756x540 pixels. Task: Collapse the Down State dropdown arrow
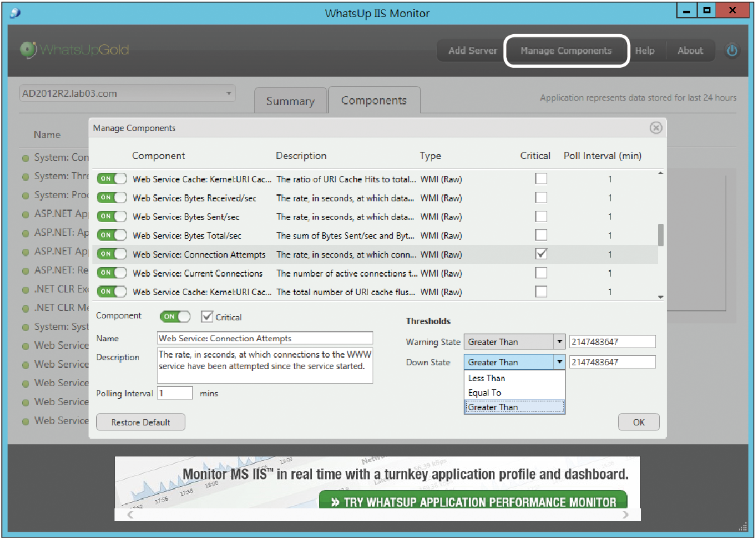[x=559, y=362]
